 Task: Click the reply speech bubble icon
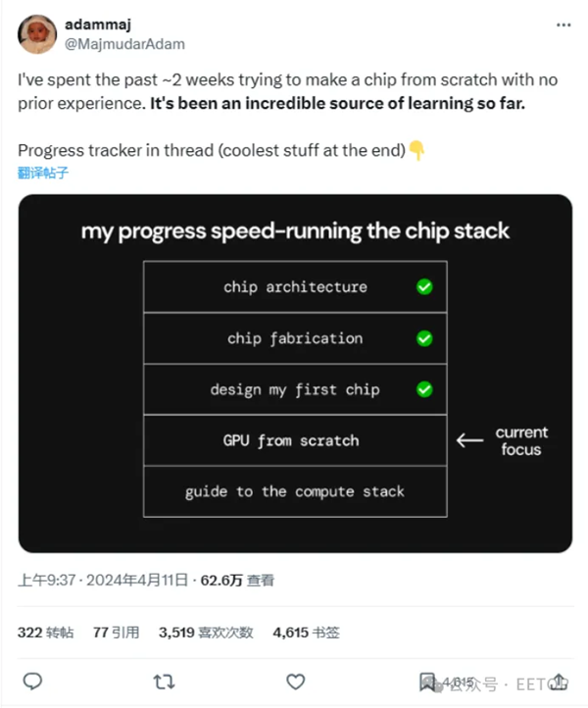[31, 682]
